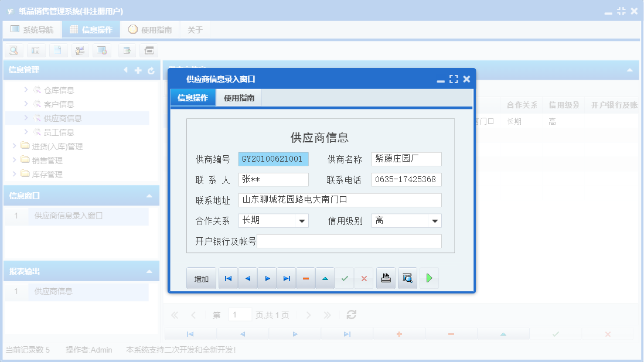
Task: Open the 信用级别 dropdown showing 高
Action: click(435, 220)
